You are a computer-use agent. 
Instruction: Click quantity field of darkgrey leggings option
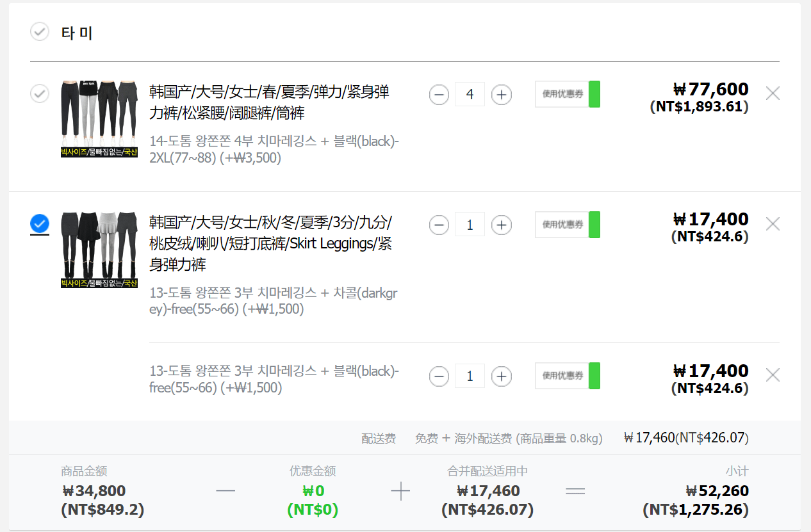click(470, 225)
